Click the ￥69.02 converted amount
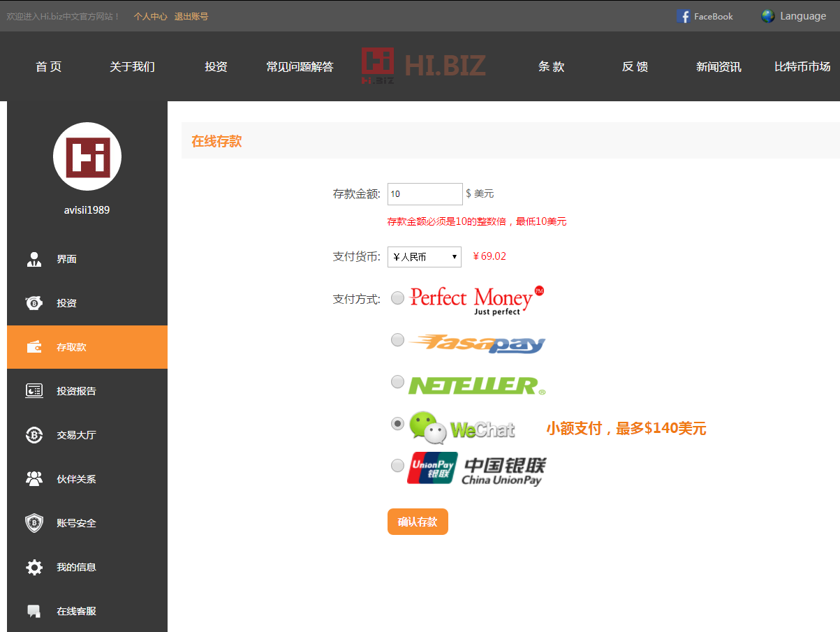 coord(489,256)
